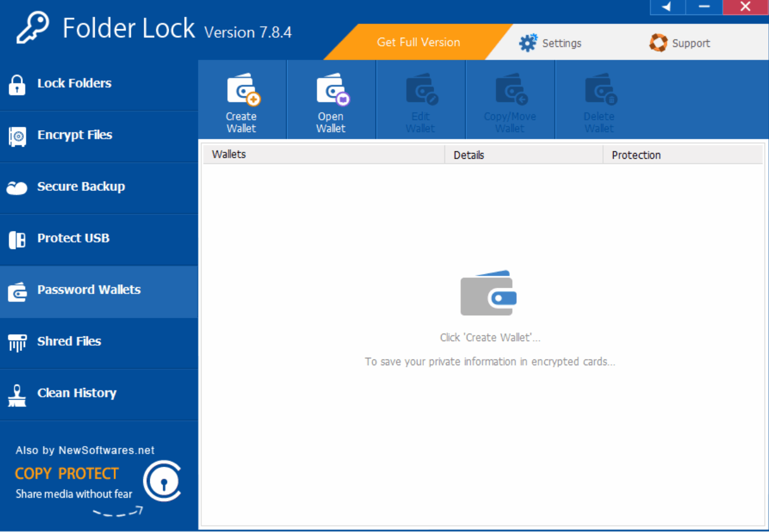This screenshot has height=532, width=769.
Task: Open the Shred Files tool
Action: click(69, 341)
